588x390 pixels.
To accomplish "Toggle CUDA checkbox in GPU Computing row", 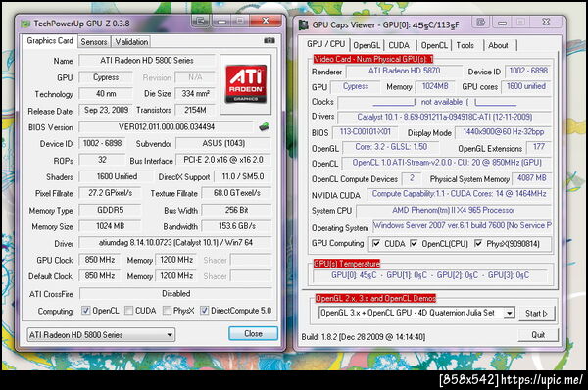I will click(x=376, y=244).
